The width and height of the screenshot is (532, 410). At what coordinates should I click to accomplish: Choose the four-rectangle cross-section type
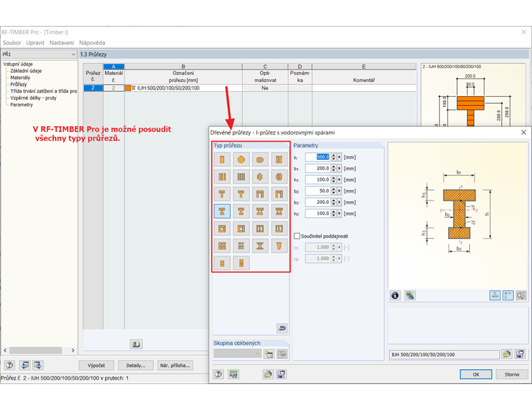coord(241,177)
